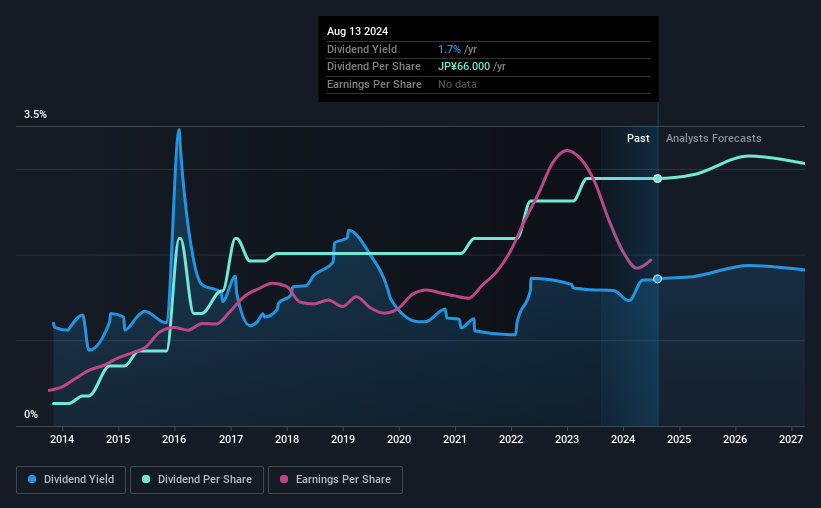Click the No data earnings value

tap(458, 84)
